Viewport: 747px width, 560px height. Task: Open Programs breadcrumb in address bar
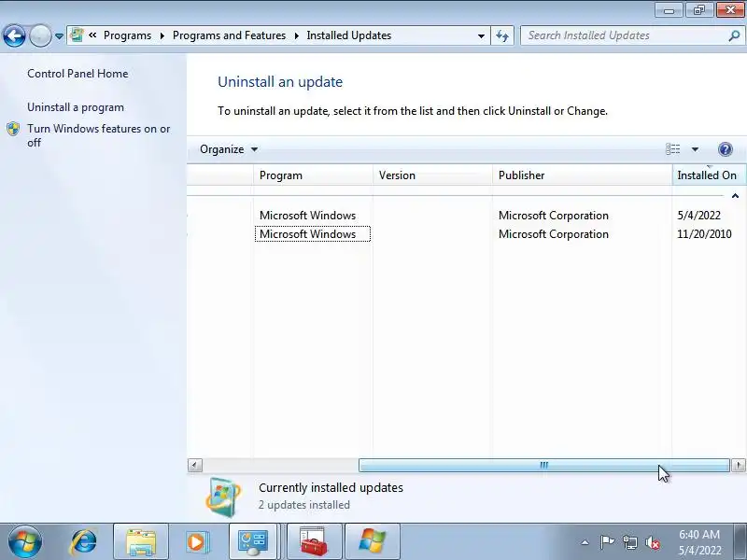tap(127, 35)
